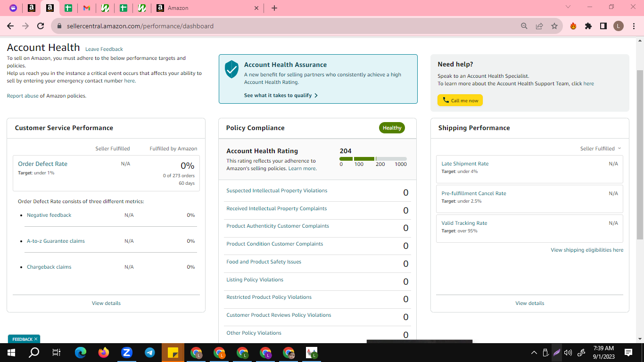
Task: Open Account Health Support Team 'here' link
Action: click(588, 84)
